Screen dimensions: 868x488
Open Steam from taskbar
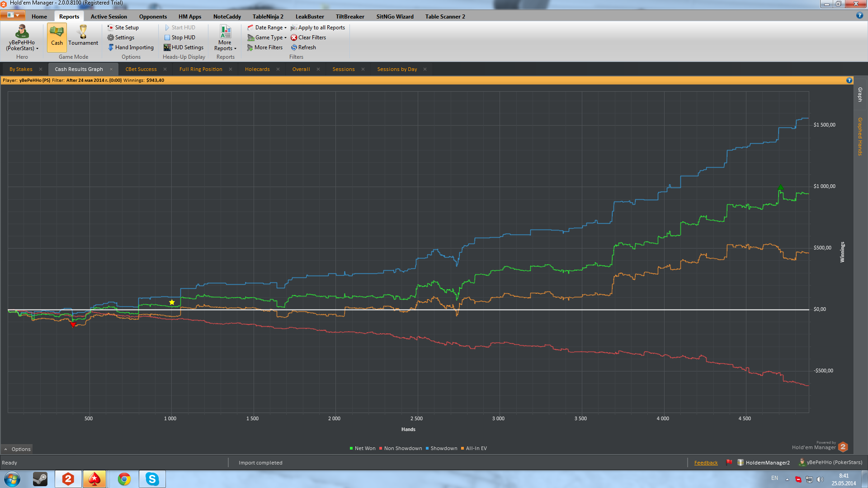coord(40,479)
